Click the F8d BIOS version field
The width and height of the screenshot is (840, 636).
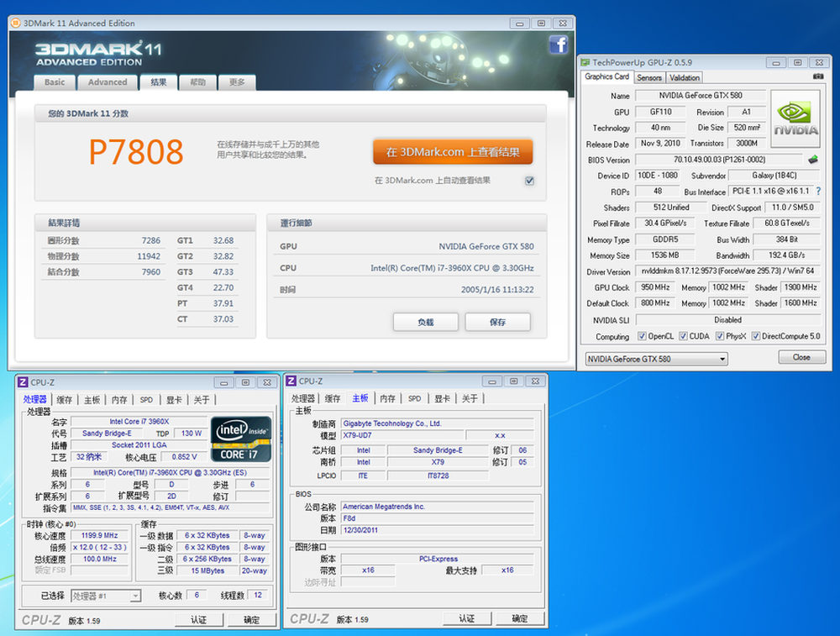pyautogui.click(x=438, y=518)
